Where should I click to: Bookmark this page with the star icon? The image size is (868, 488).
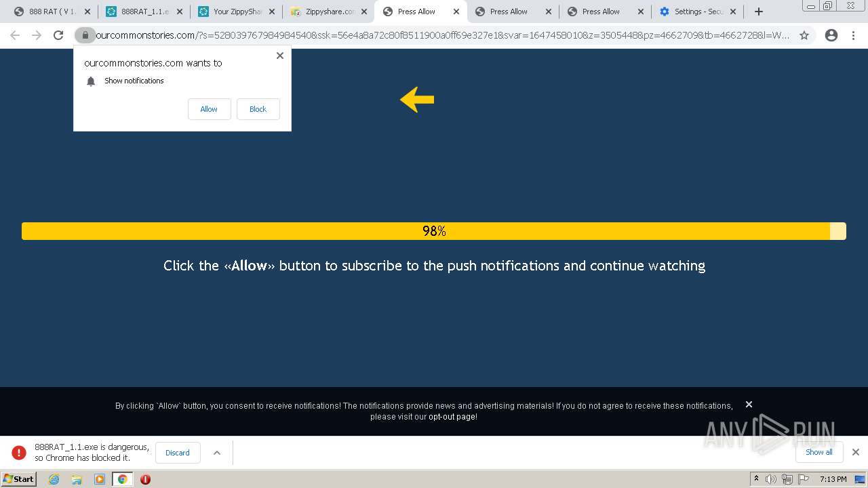pos(804,35)
